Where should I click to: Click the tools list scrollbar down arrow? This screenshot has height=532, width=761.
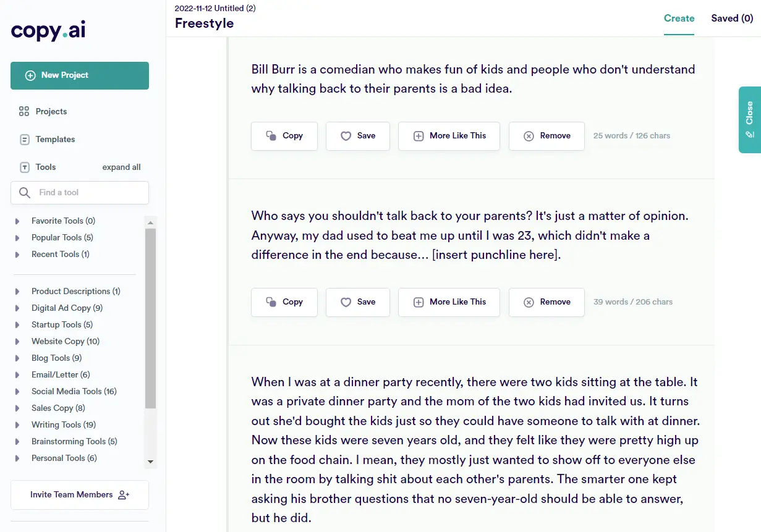pos(150,462)
